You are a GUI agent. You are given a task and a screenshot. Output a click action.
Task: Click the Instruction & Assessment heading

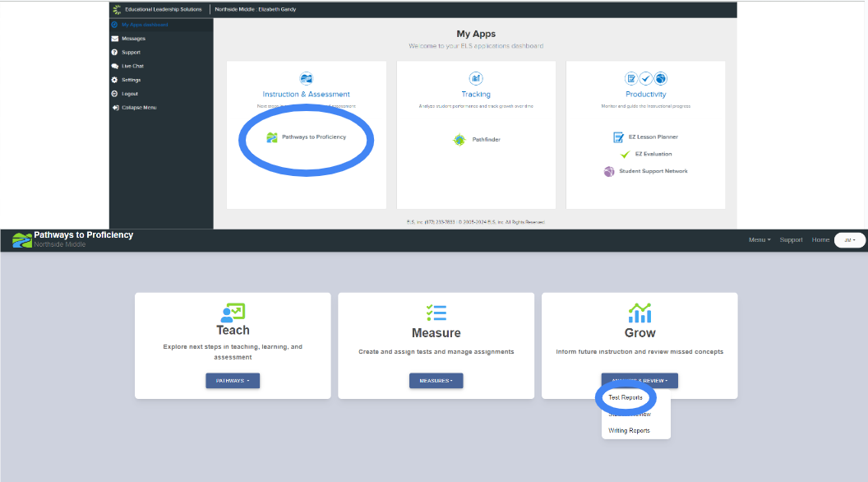click(x=306, y=95)
